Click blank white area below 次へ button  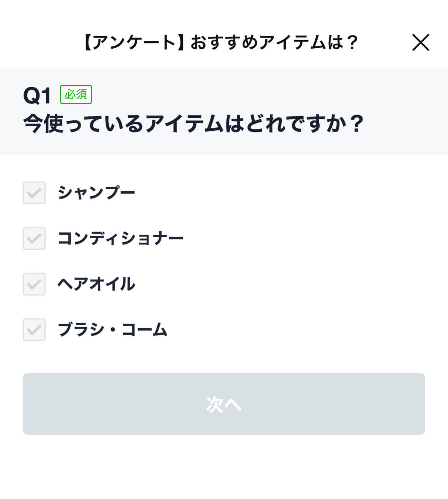point(224,468)
